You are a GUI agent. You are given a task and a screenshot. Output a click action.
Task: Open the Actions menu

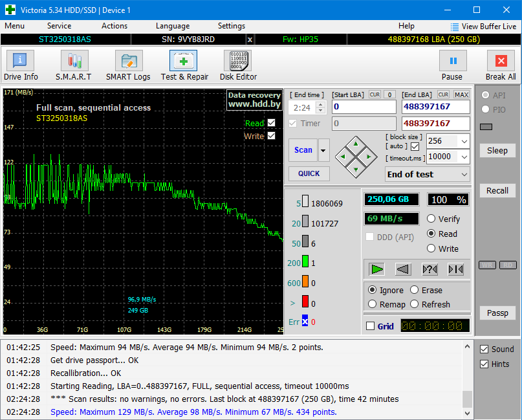tap(114, 26)
